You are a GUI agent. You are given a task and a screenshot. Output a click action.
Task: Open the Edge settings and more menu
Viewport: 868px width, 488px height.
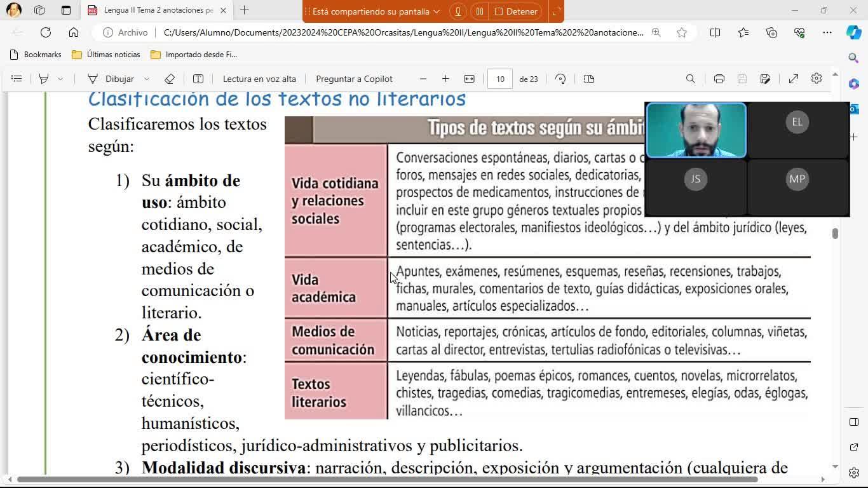click(827, 32)
